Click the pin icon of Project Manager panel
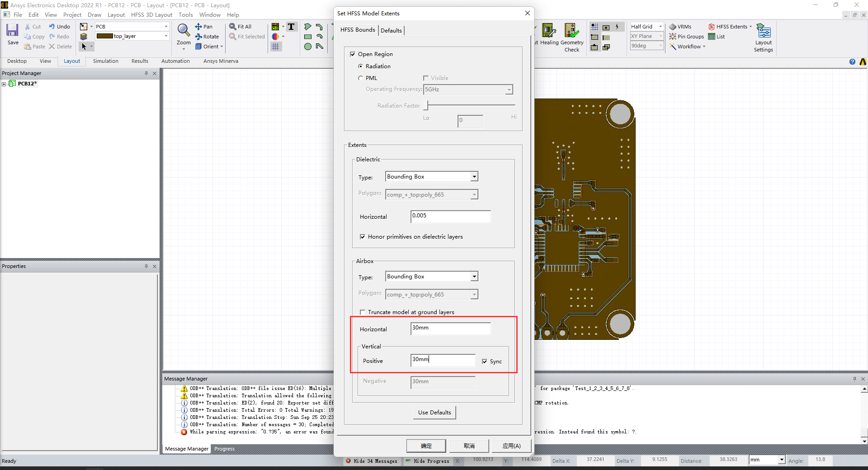868x470 pixels. tap(146, 73)
